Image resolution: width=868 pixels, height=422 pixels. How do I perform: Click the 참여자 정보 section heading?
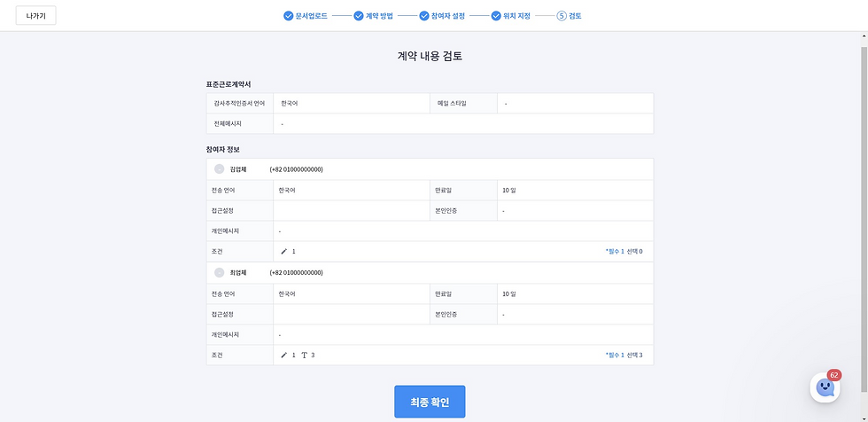tap(222, 150)
